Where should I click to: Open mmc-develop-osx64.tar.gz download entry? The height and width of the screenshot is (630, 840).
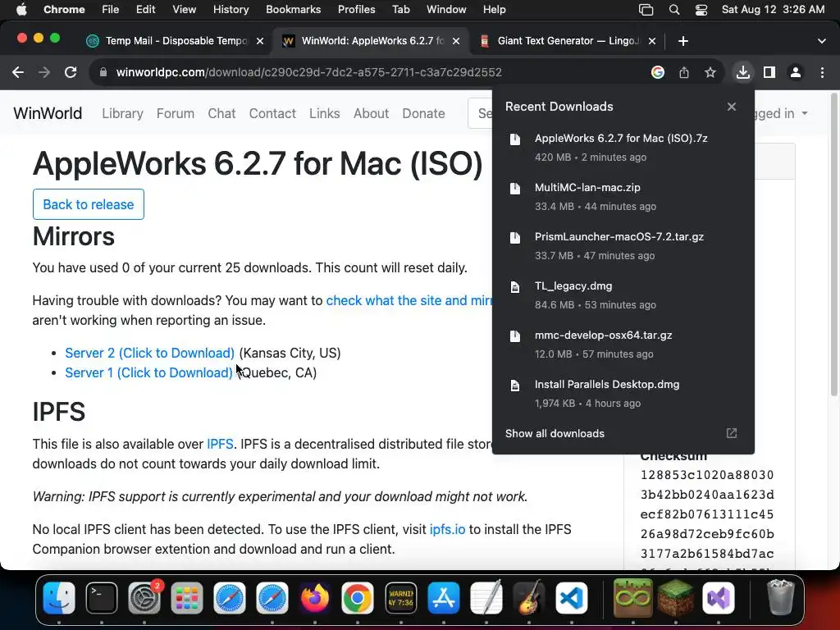[x=623, y=345]
